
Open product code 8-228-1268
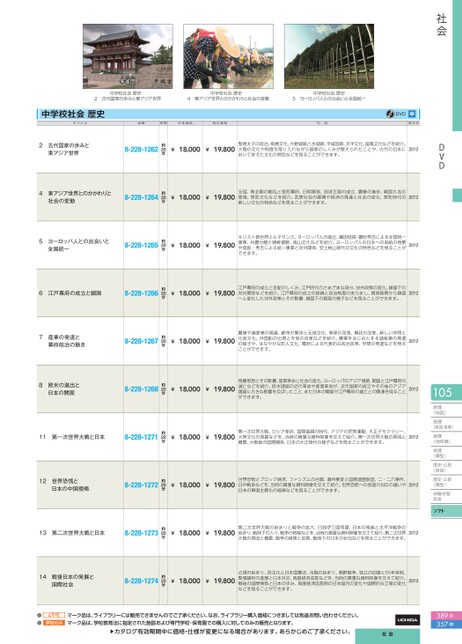[x=141, y=389]
